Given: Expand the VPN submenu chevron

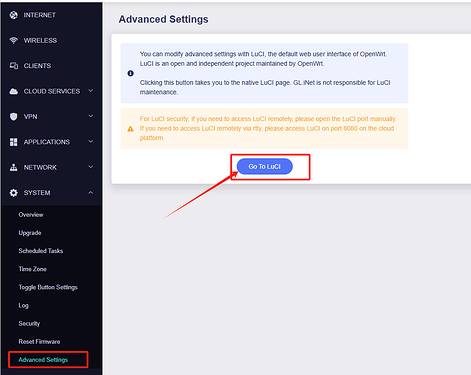Looking at the screenshot, I should [x=91, y=116].
